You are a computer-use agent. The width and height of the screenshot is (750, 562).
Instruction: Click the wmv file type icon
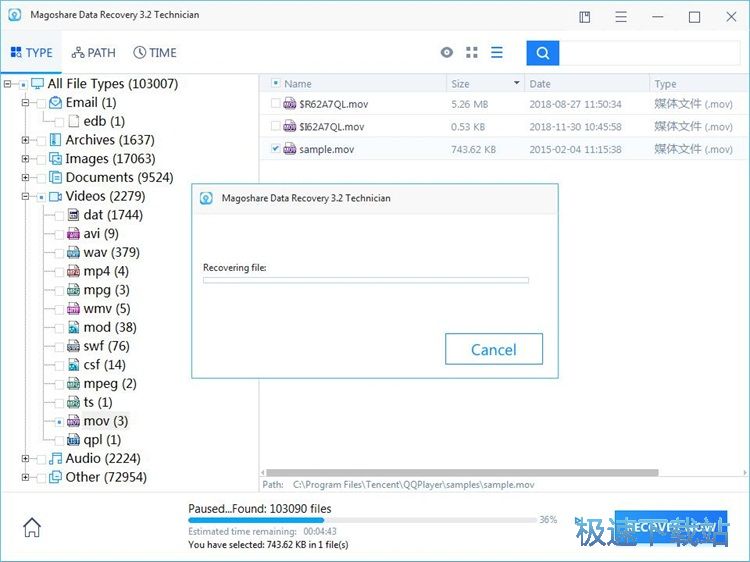coord(73,309)
